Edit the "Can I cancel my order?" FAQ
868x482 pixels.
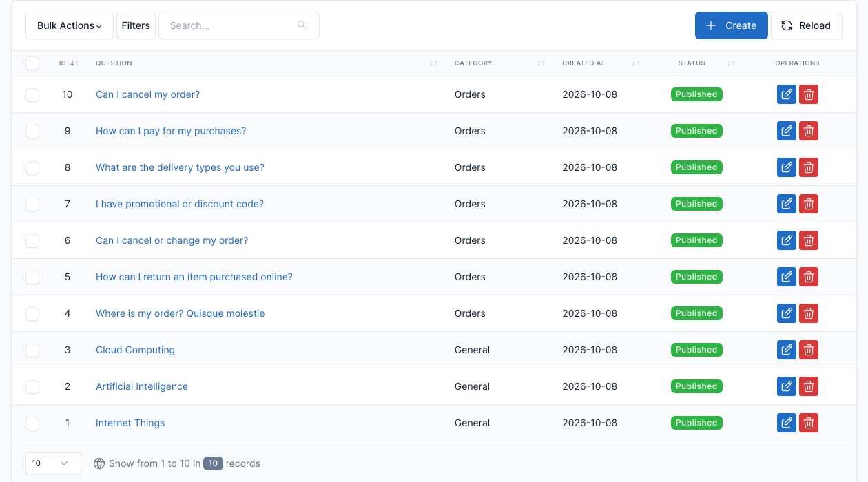coord(787,94)
